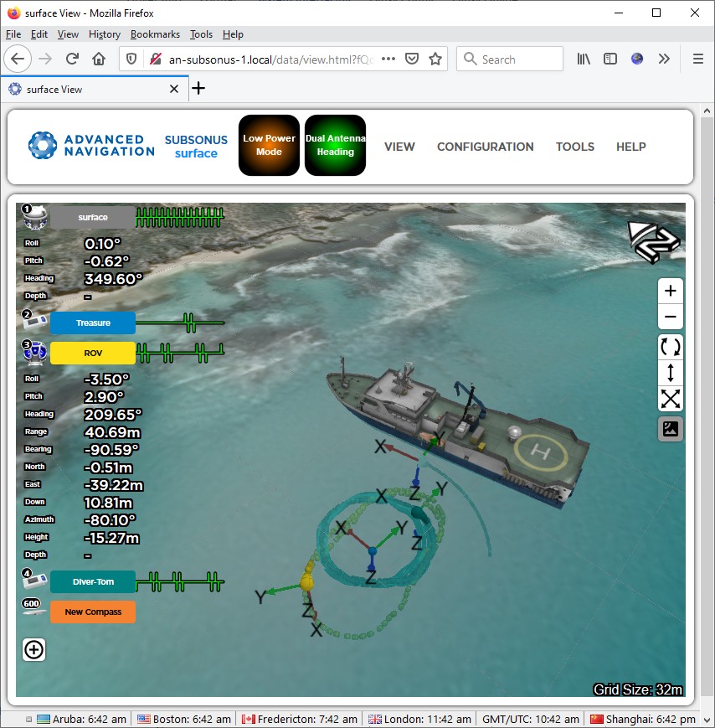Click the crossed arrows pan tool
The image size is (715, 728).
point(670,399)
